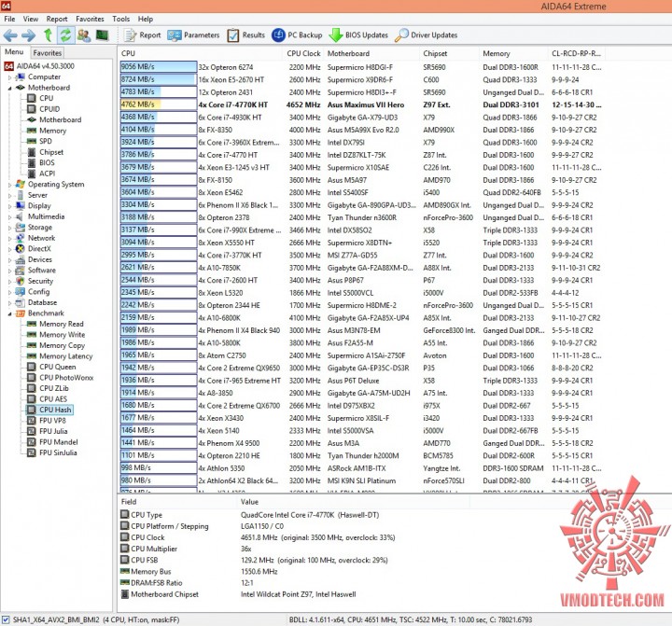The image size is (672, 626).
Task: Collapse the Benchmark tree node
Action: (x=10, y=313)
